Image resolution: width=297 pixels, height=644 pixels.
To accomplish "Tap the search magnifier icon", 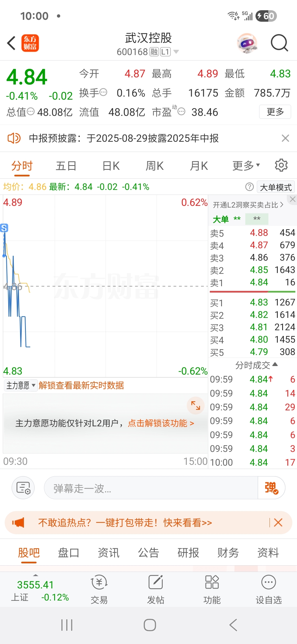I will coord(279,43).
